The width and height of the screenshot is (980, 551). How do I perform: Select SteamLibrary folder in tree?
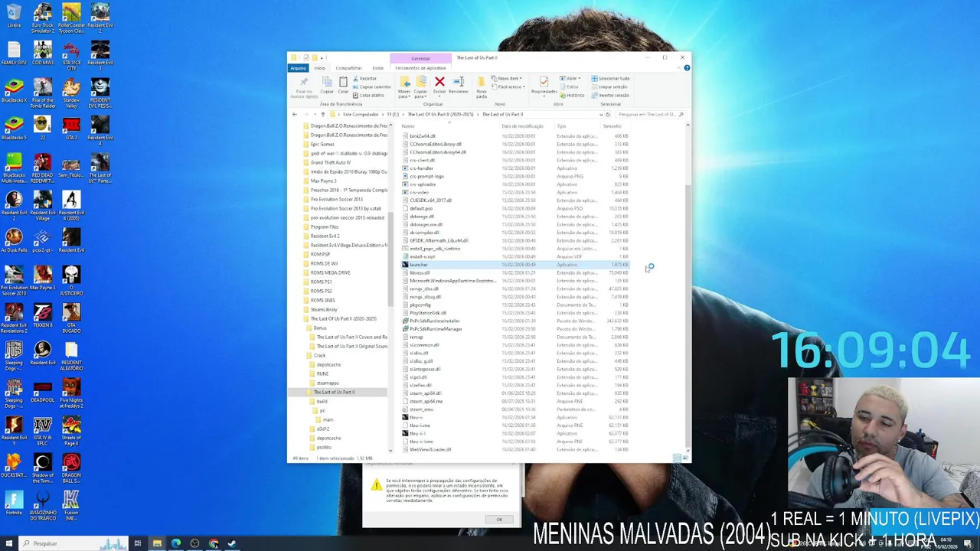(x=323, y=309)
